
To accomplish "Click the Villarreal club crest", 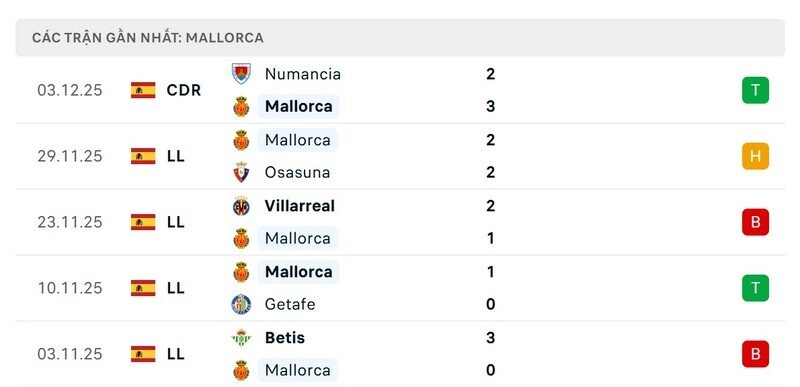I will pos(241,206).
